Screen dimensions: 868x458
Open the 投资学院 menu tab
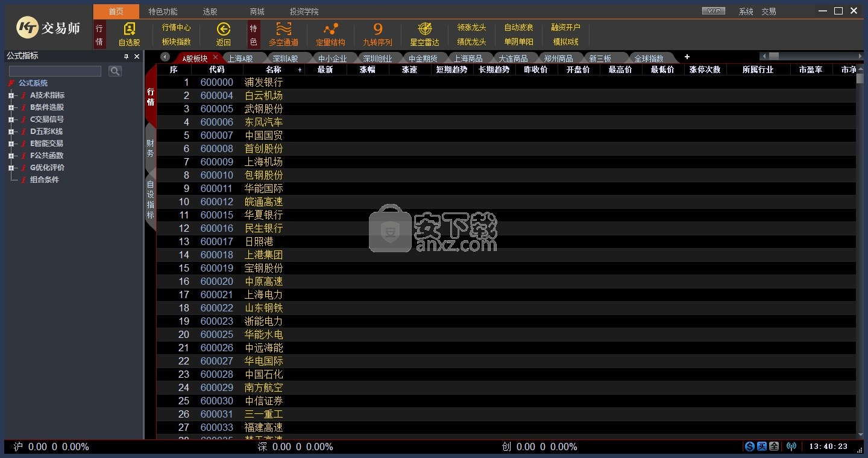[304, 11]
